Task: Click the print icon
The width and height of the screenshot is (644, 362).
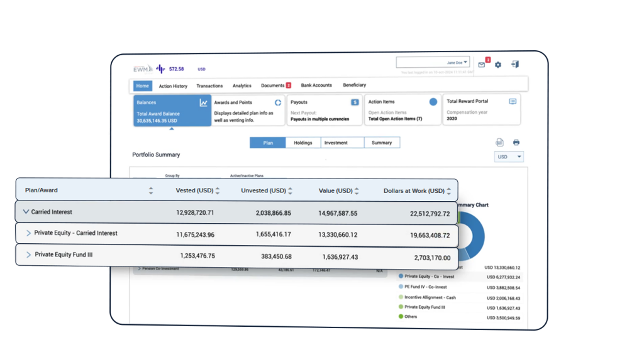Action: [x=516, y=143]
